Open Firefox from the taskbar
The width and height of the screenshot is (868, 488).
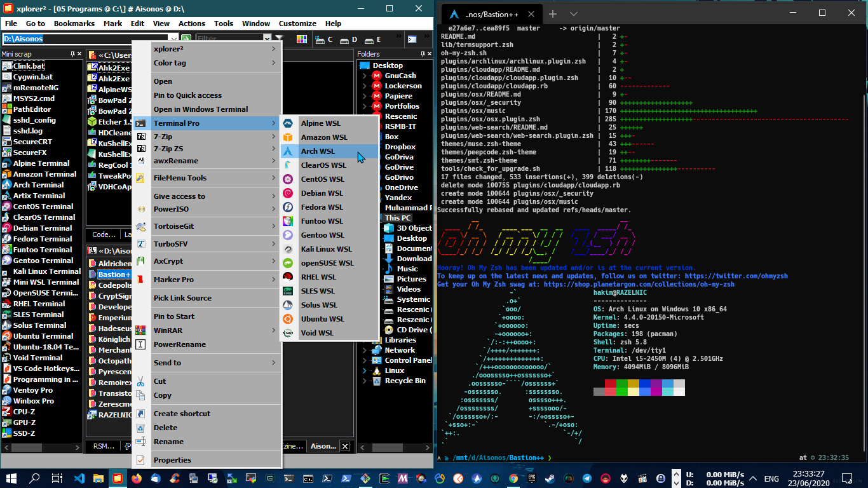(137, 478)
